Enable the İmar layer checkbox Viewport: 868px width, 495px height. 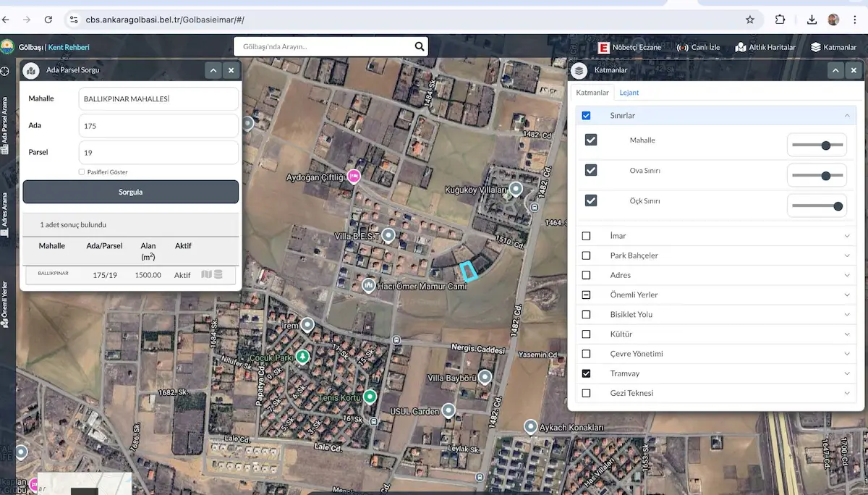[x=586, y=236]
